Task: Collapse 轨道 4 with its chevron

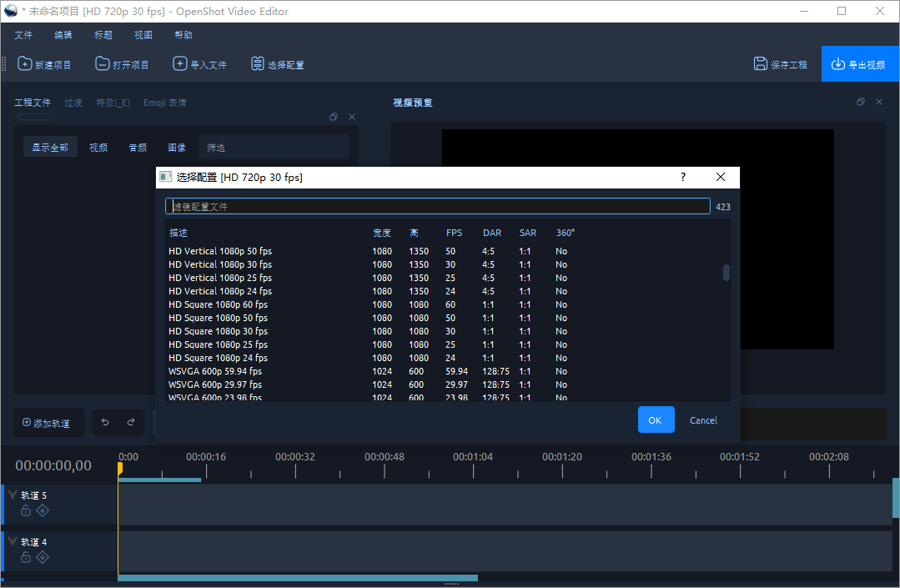Action: coord(12,540)
